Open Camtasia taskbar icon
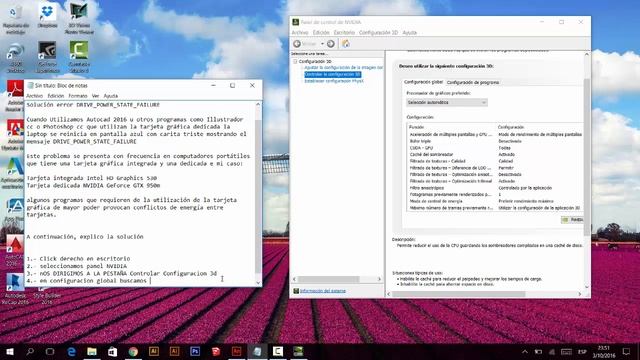Viewport: 640px width, 360px height. point(278,351)
